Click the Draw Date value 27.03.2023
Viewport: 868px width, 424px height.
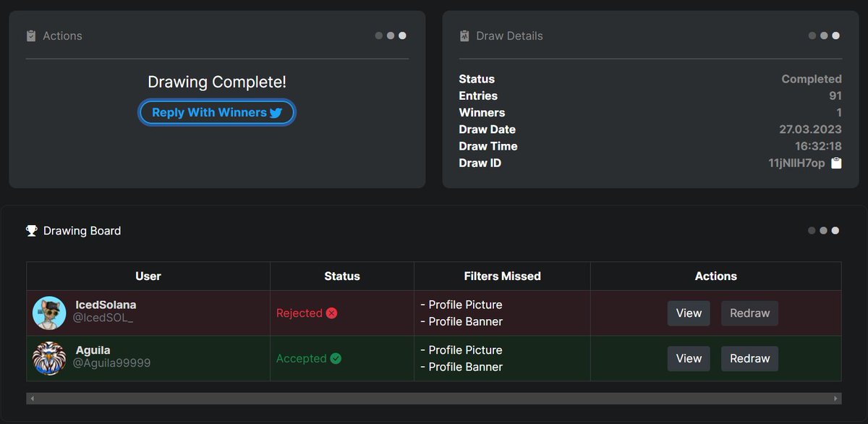click(810, 130)
